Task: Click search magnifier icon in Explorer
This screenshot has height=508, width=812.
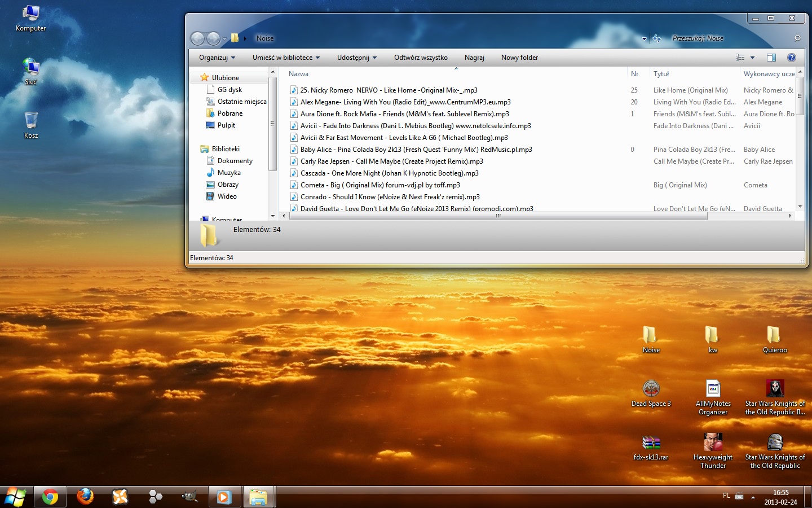Action: pos(797,38)
